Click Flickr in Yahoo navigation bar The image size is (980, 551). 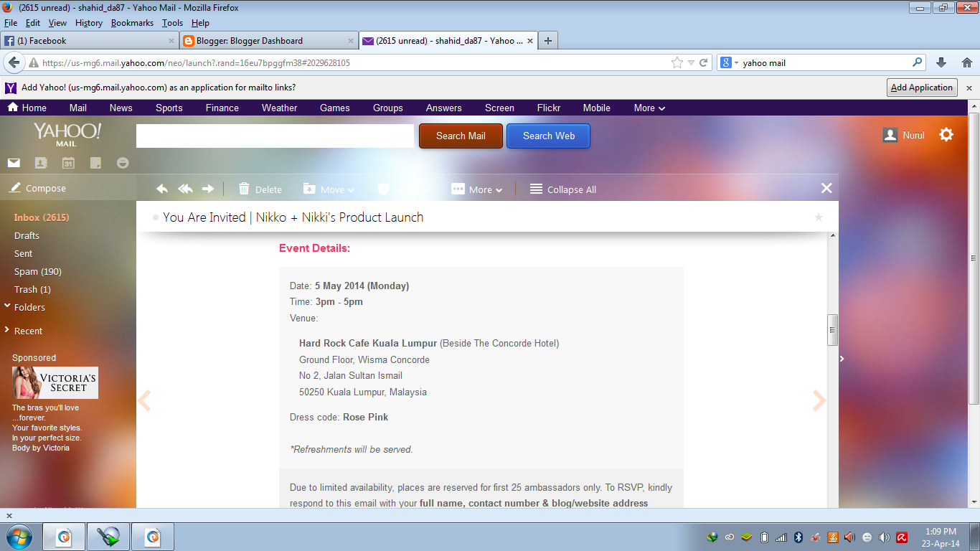point(548,108)
